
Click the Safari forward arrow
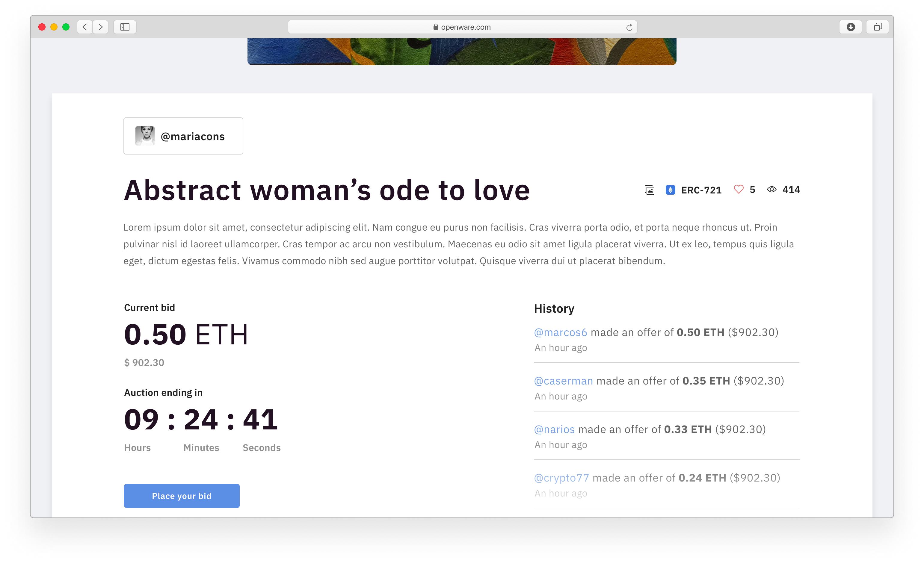(x=100, y=27)
